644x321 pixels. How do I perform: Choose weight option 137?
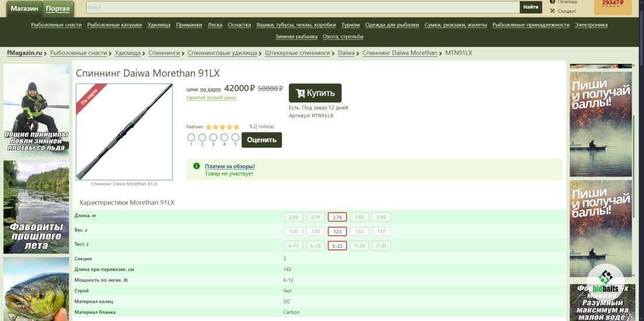pos(381,231)
